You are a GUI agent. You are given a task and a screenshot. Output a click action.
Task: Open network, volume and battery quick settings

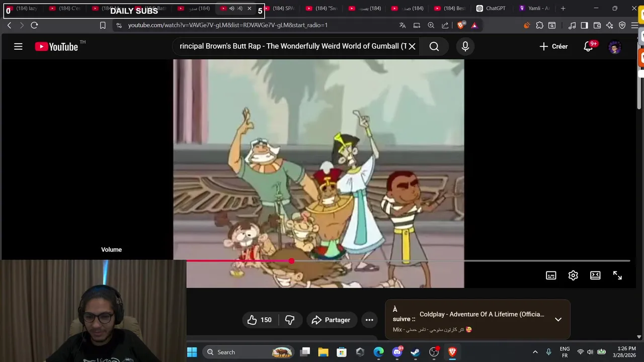[591, 352]
